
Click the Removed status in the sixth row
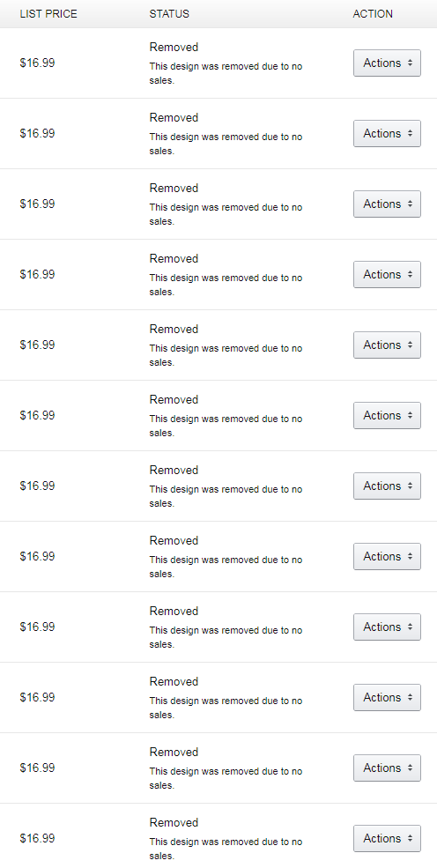[174, 400]
